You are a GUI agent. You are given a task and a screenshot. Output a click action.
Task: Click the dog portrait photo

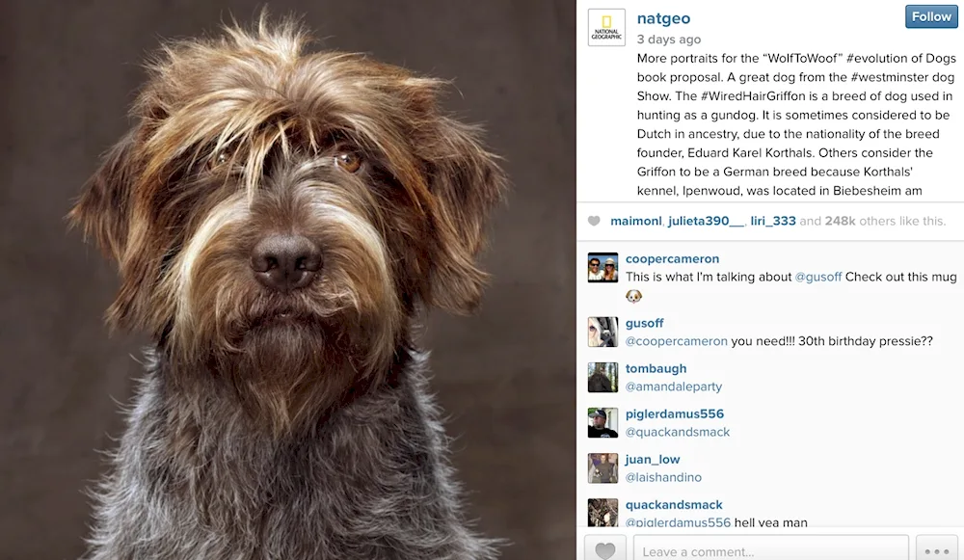tap(287, 280)
